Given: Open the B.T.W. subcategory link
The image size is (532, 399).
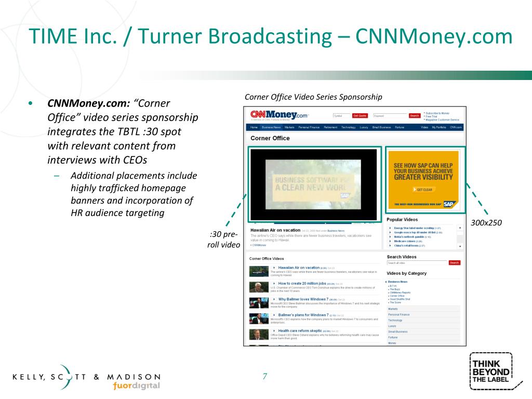Looking at the screenshot, I should click(392, 286).
